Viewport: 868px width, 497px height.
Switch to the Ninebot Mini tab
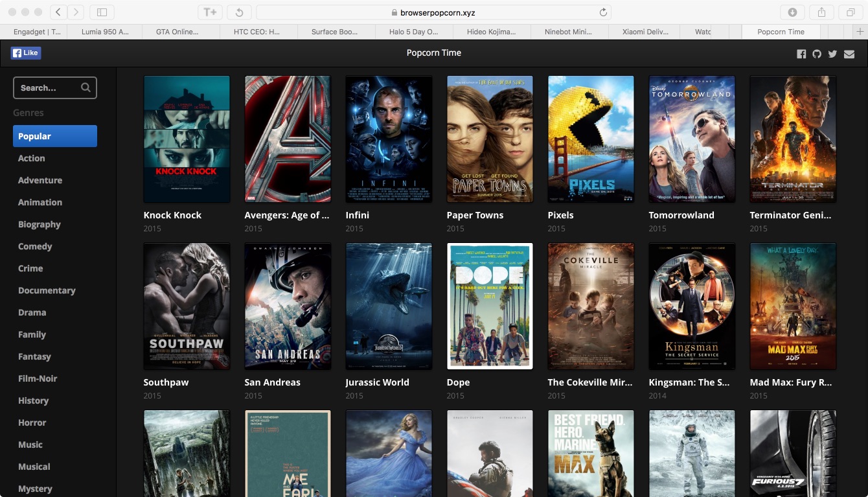point(570,32)
